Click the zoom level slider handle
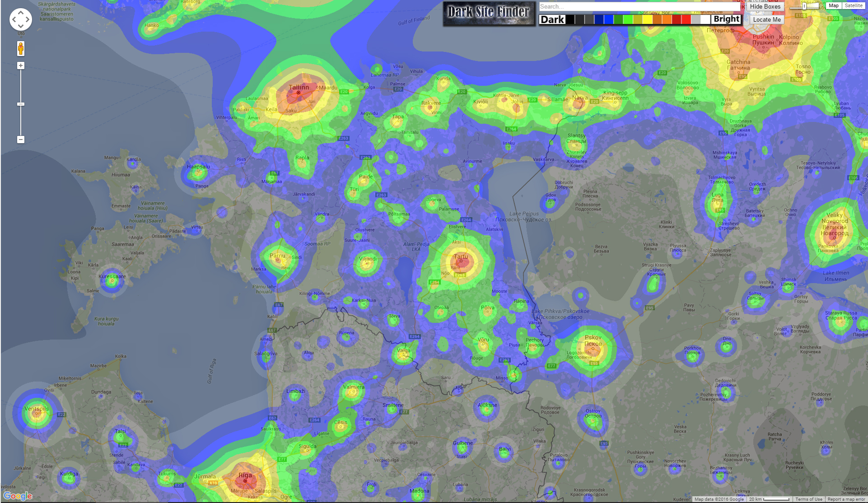868x503 pixels. click(21, 104)
